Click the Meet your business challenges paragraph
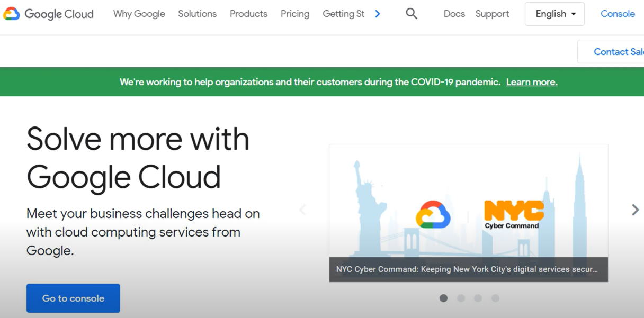Image resolution: width=644 pixels, height=318 pixels. [143, 232]
